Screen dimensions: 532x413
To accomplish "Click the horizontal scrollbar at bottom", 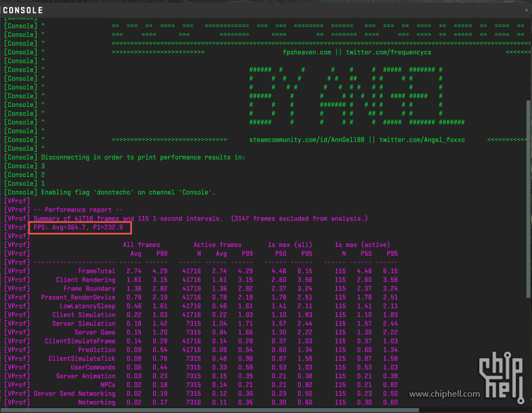I will coord(261,409).
